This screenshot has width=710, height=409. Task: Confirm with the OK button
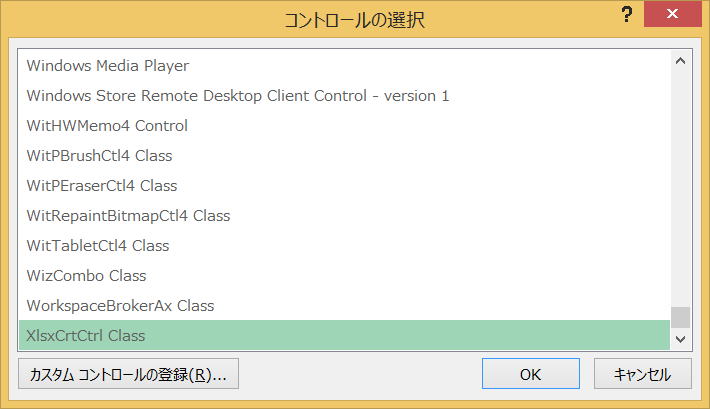click(x=531, y=374)
